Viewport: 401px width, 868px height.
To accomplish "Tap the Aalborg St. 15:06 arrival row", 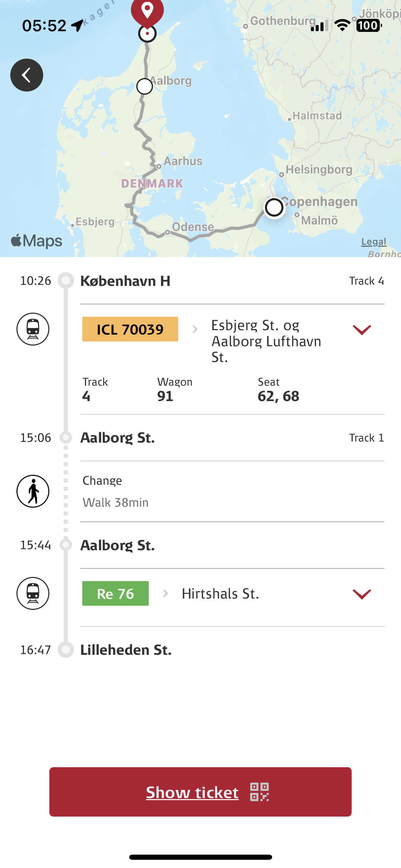I will click(118, 438).
